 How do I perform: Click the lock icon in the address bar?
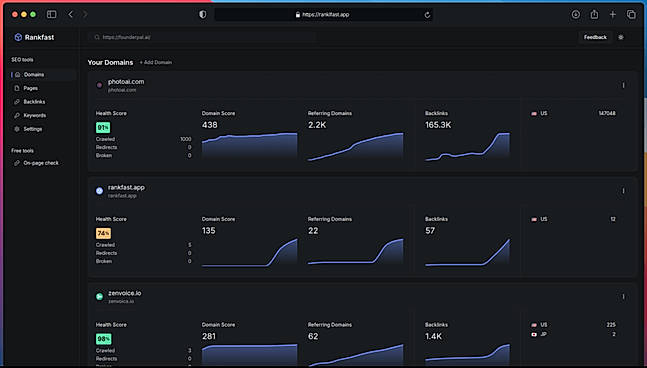298,14
